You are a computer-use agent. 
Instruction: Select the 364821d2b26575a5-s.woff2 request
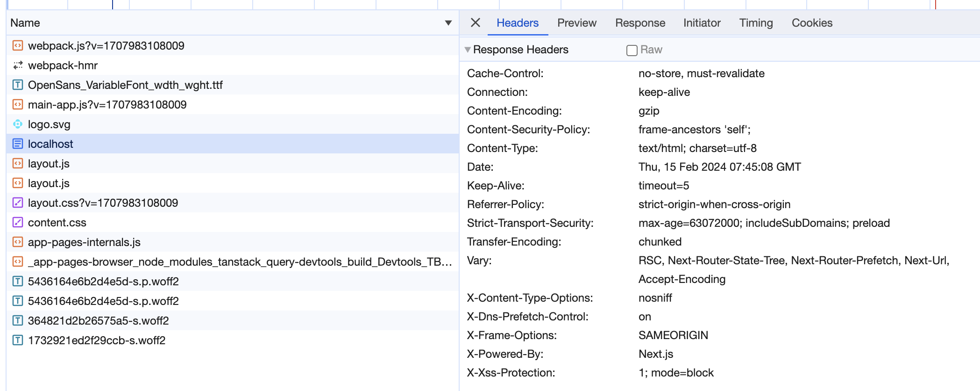(x=233, y=320)
